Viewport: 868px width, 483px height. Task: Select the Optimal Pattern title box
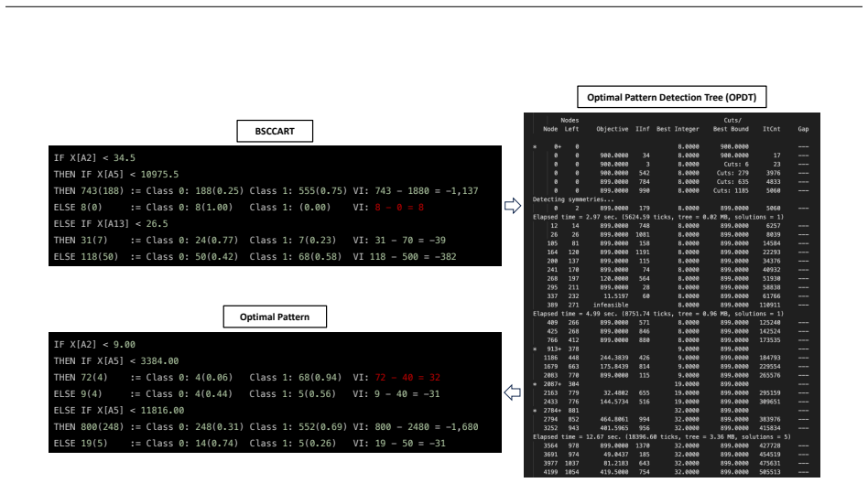click(275, 317)
